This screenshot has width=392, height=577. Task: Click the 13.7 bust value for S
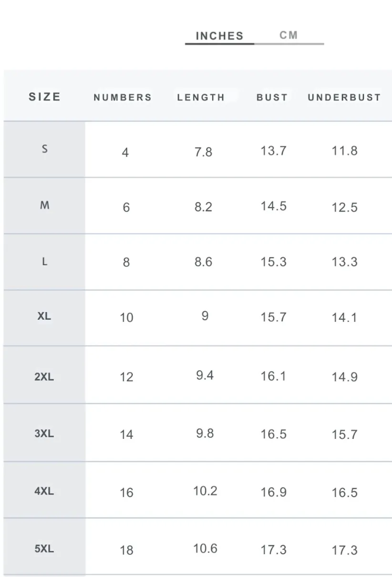pyautogui.click(x=273, y=151)
